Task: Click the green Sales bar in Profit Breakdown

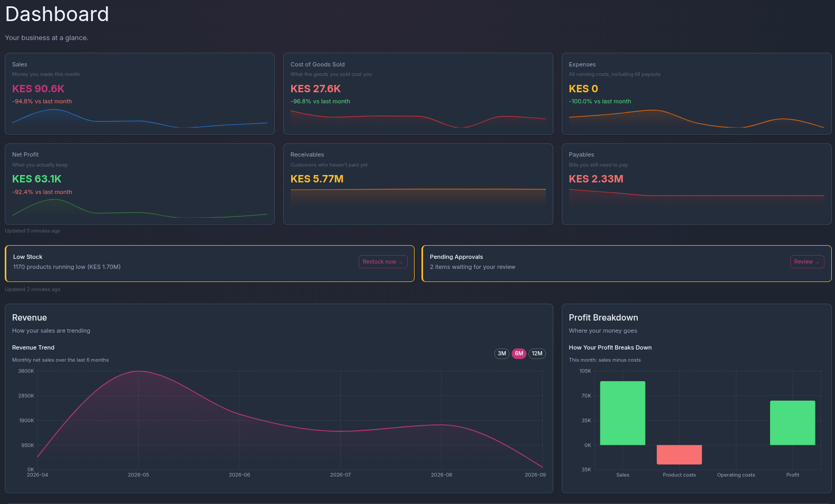Action: pos(622,413)
